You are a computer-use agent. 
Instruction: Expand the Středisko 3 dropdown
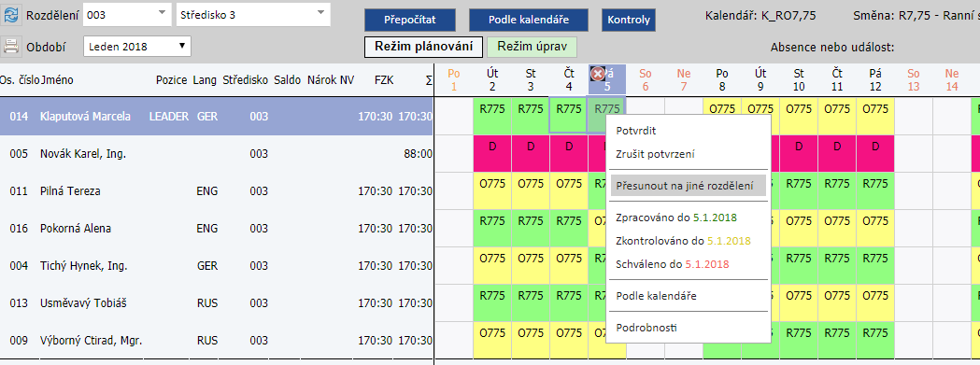(253, 15)
